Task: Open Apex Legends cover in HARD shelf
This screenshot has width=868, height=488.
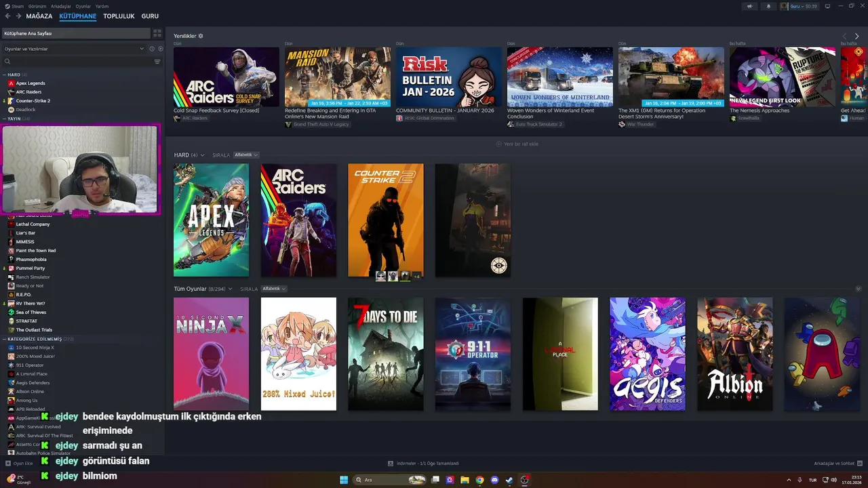Action: (x=211, y=220)
